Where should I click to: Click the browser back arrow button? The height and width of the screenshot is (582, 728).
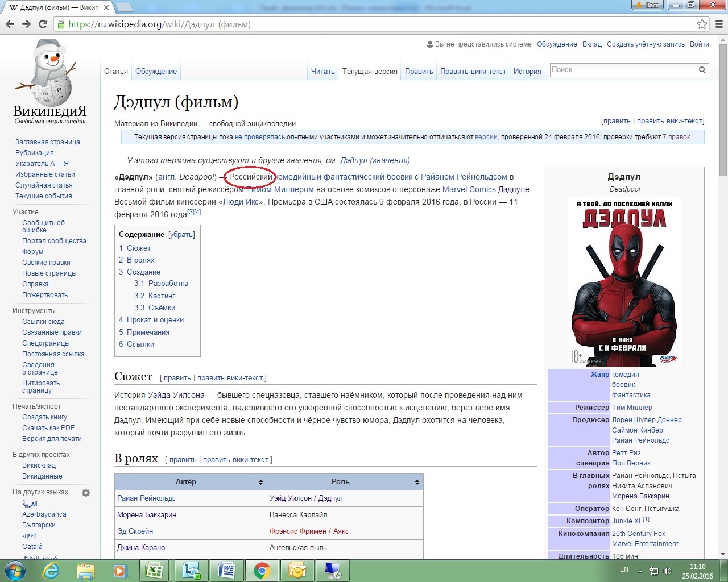pos(10,24)
